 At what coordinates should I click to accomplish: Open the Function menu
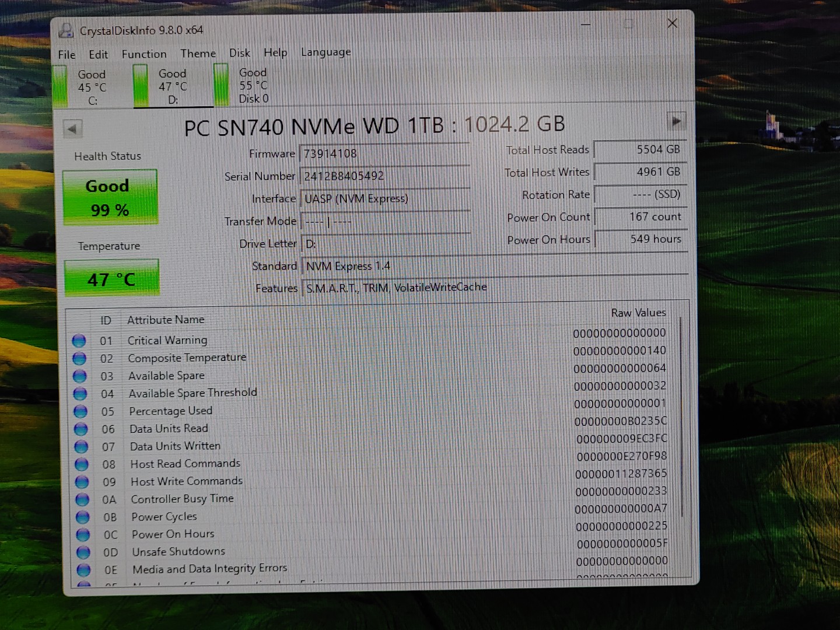[x=144, y=54]
